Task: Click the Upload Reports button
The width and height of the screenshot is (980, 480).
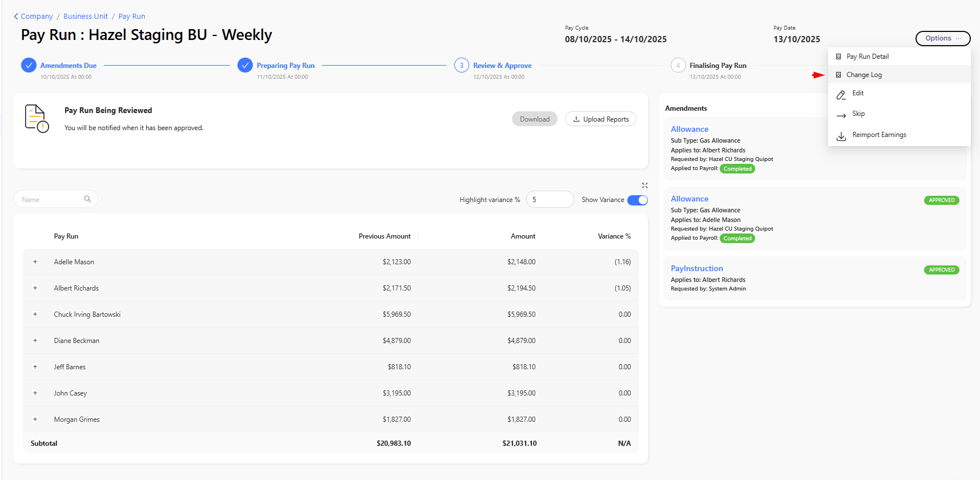Action: 600,119
